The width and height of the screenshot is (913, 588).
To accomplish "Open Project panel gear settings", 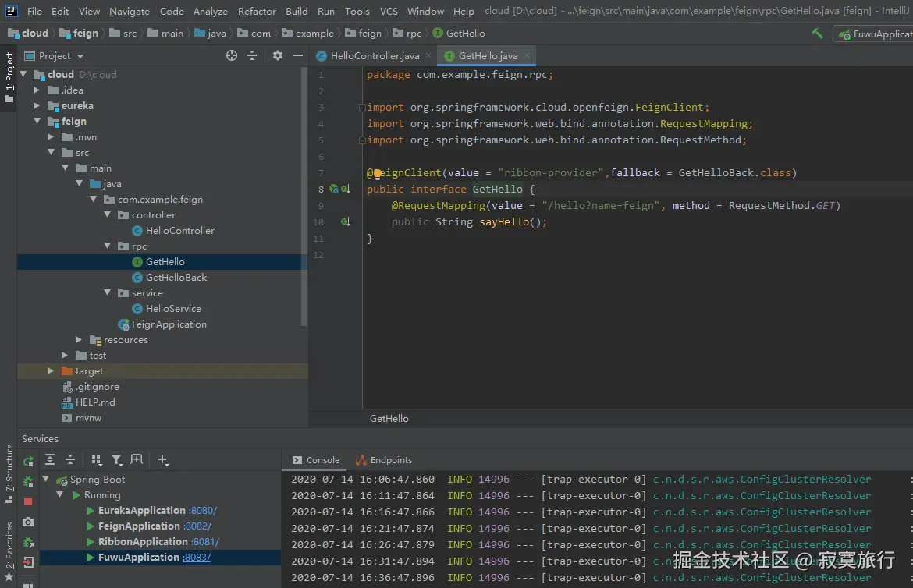I will (277, 55).
